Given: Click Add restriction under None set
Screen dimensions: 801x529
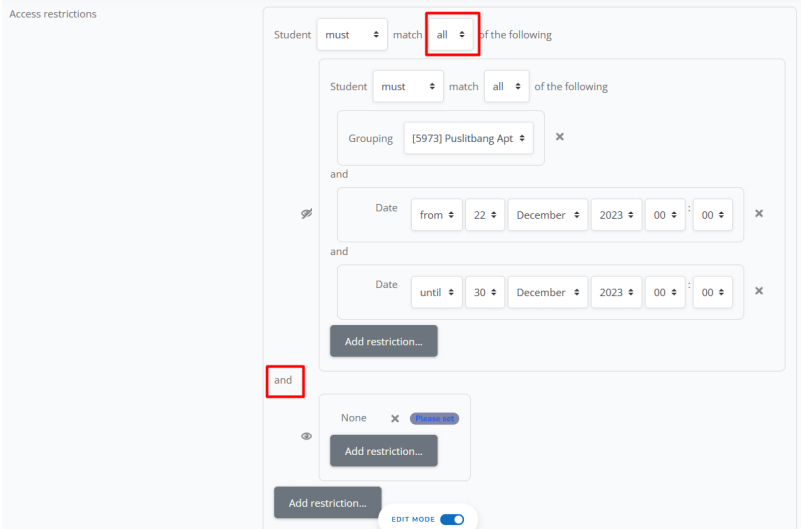Looking at the screenshot, I should (383, 451).
